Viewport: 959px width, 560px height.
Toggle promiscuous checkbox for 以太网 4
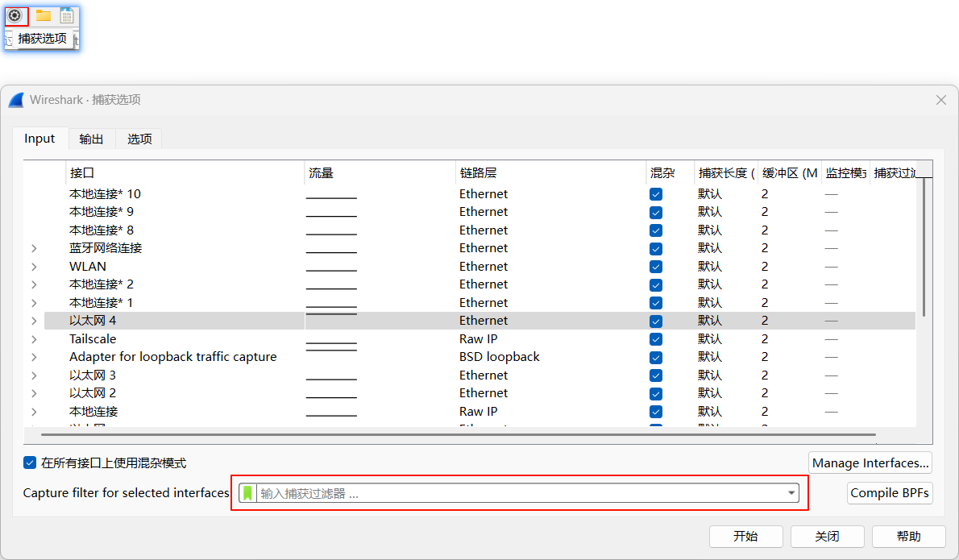click(x=656, y=321)
